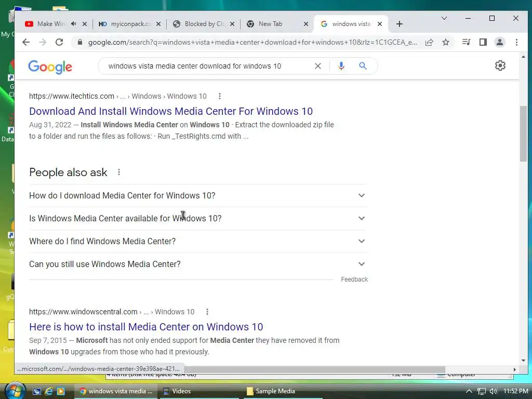Go forward with the browser forward arrow
This screenshot has width=532, height=399.
click(43, 42)
